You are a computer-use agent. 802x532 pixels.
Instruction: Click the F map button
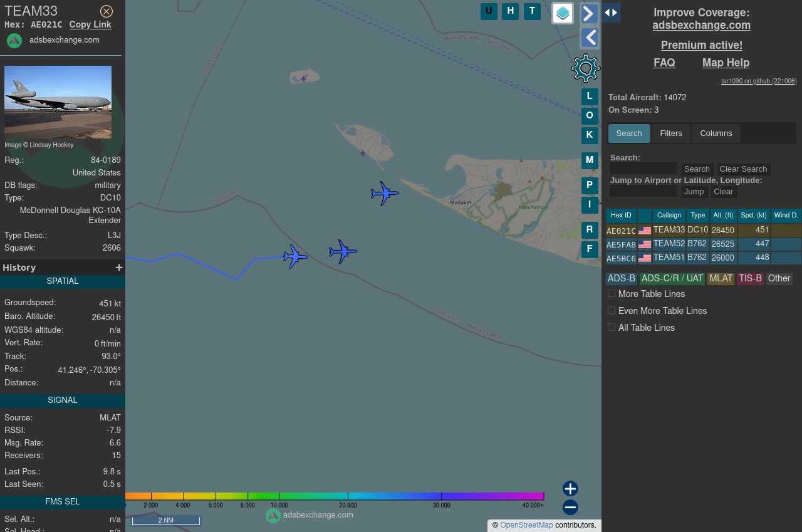coord(590,249)
